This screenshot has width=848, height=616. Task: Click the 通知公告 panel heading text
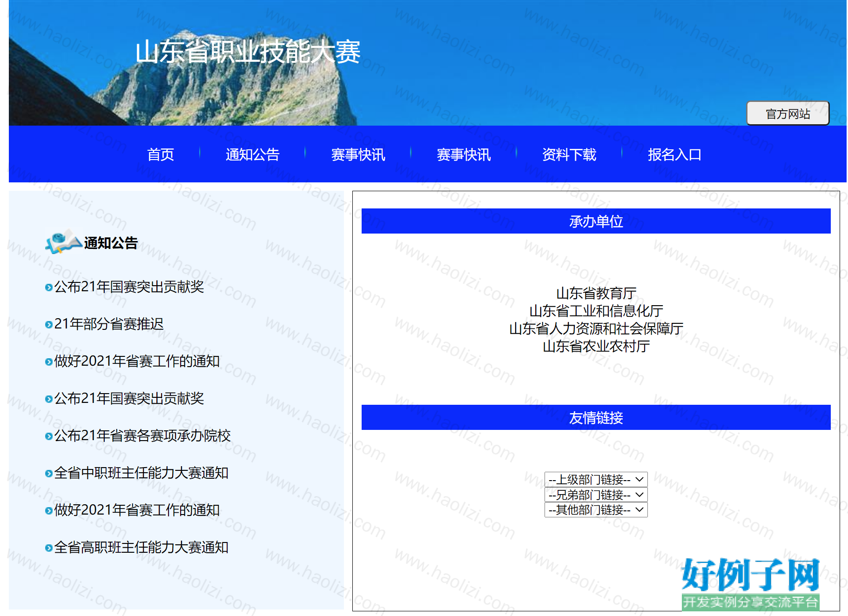click(x=111, y=243)
